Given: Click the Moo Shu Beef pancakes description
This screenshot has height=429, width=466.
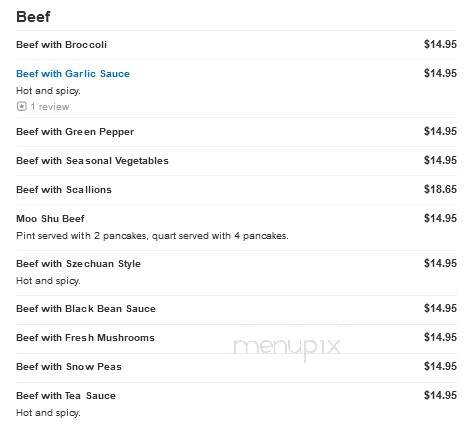Looking at the screenshot, I should coord(152,236).
